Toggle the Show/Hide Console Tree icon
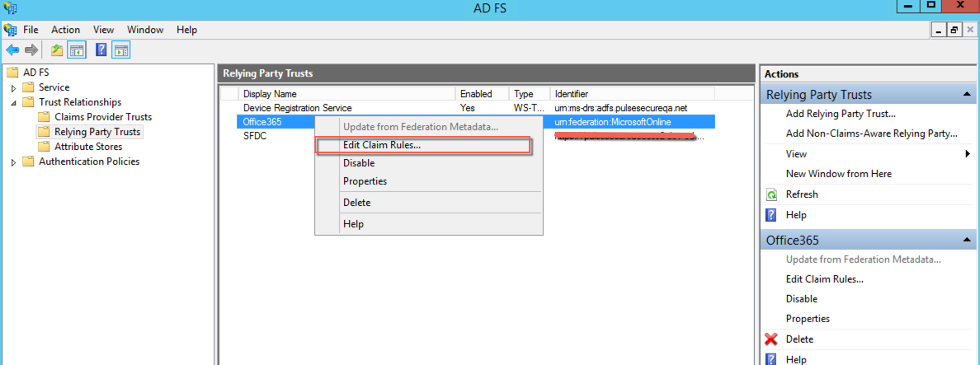This screenshot has height=365, width=980. [76, 50]
